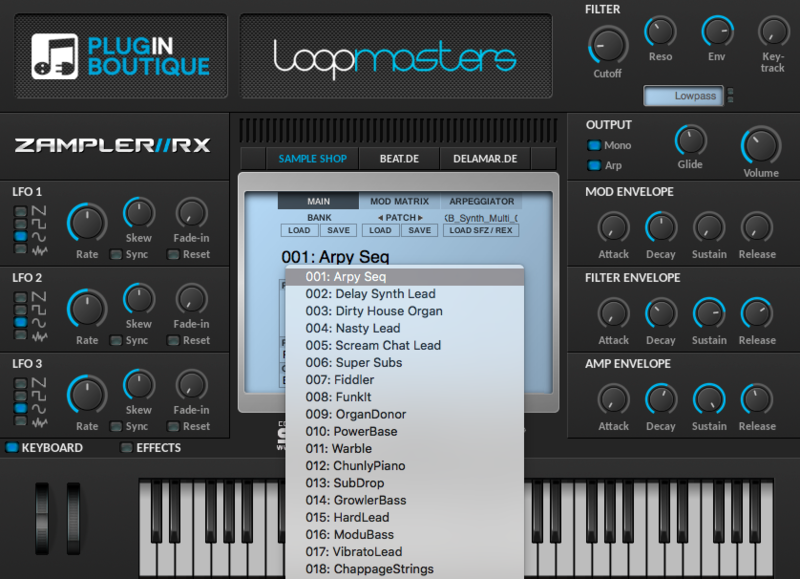Viewport: 800px width, 579px height.
Task: Click filter type stepper arrows
Action: [x=731, y=95]
